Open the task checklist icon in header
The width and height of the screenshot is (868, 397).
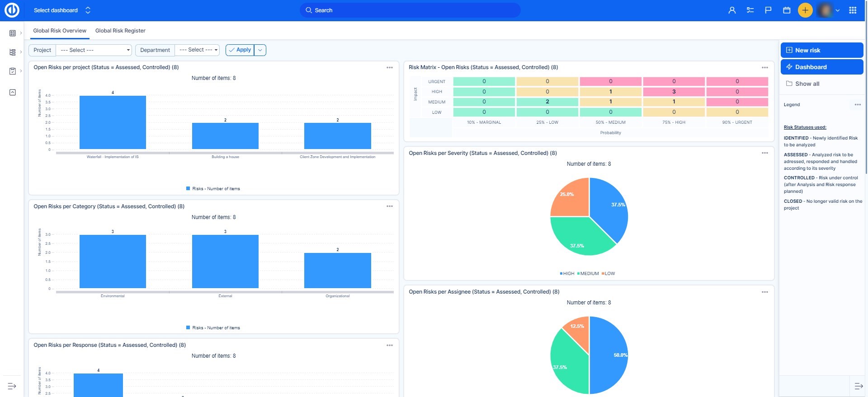pyautogui.click(x=750, y=10)
